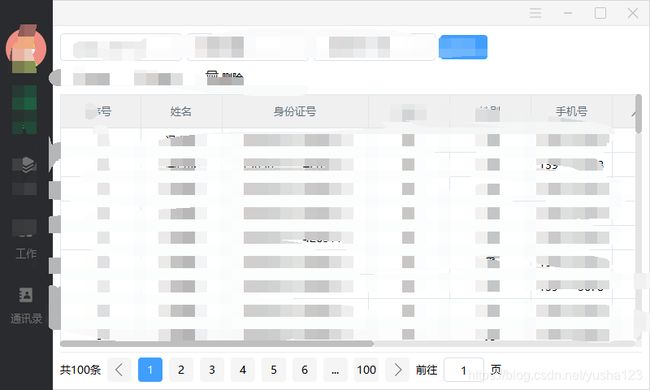Viewport: 650px width, 390px height.
Task: Minimize the application window
Action: [x=568, y=13]
